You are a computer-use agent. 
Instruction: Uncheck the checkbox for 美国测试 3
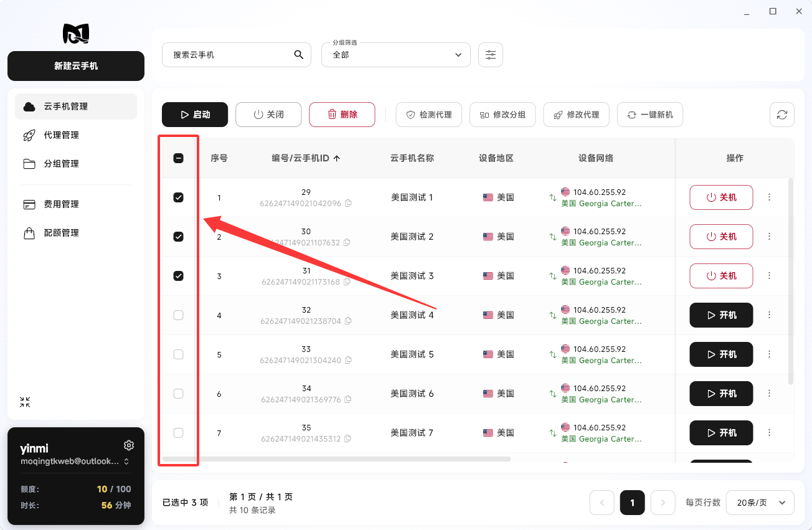(178, 276)
